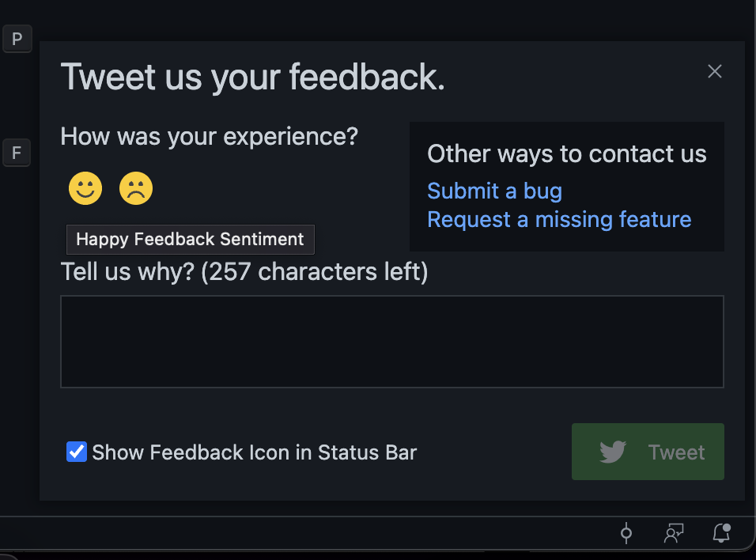Click the feedback smiley icon in the status bar
This screenshot has height=560, width=756.
(x=673, y=534)
